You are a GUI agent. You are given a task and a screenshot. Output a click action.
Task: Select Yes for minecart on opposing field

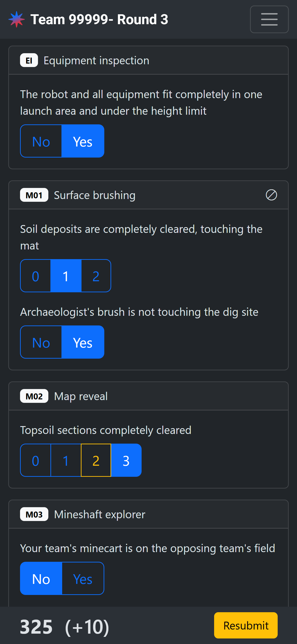click(83, 579)
